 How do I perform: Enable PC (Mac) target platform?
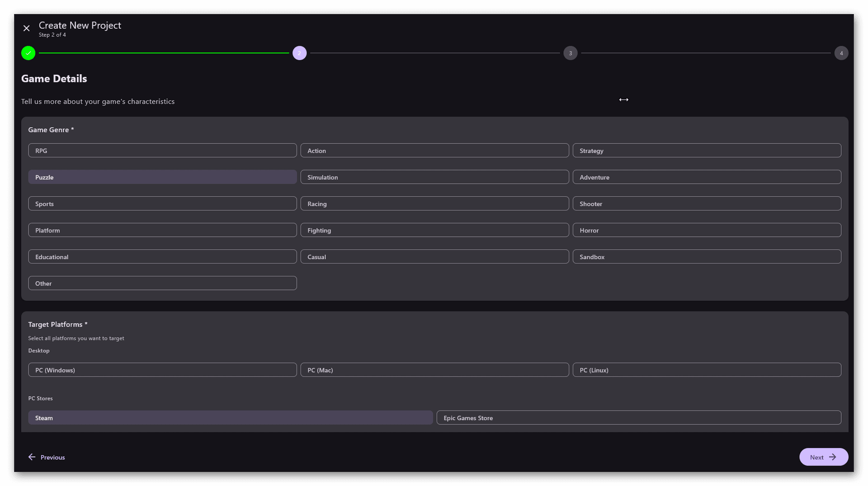434,370
